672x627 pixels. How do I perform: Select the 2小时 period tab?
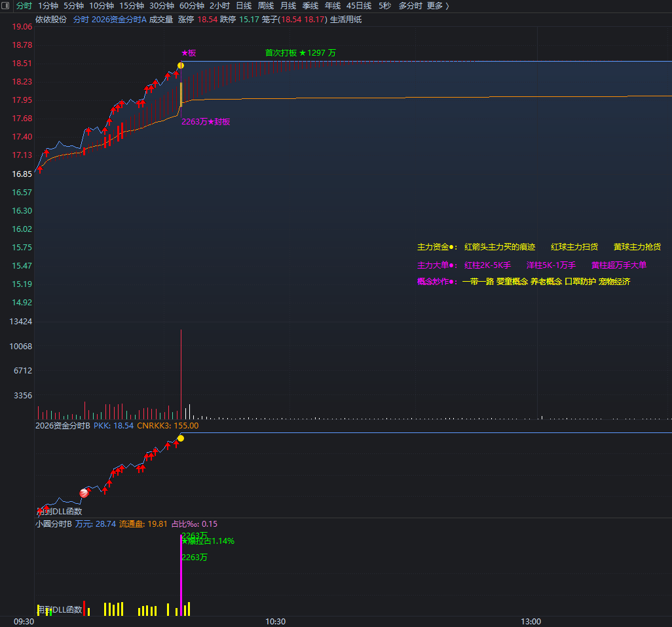pos(219,6)
